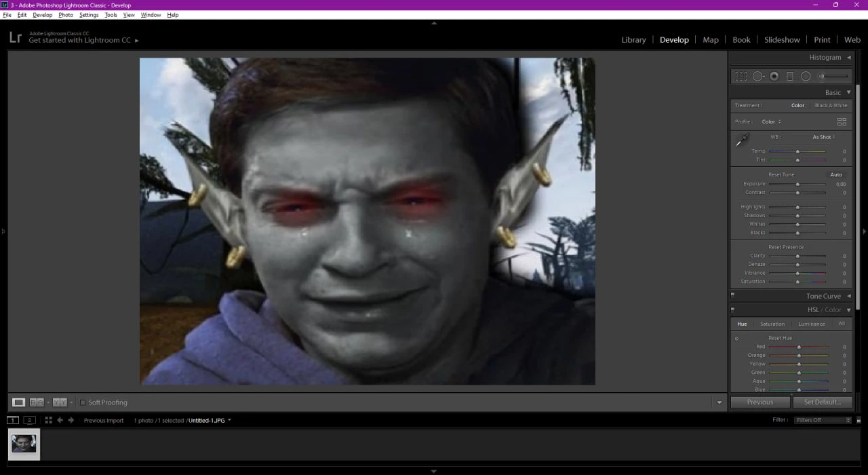Open the Photo menu
Image resolution: width=868 pixels, height=475 pixels.
tap(66, 15)
